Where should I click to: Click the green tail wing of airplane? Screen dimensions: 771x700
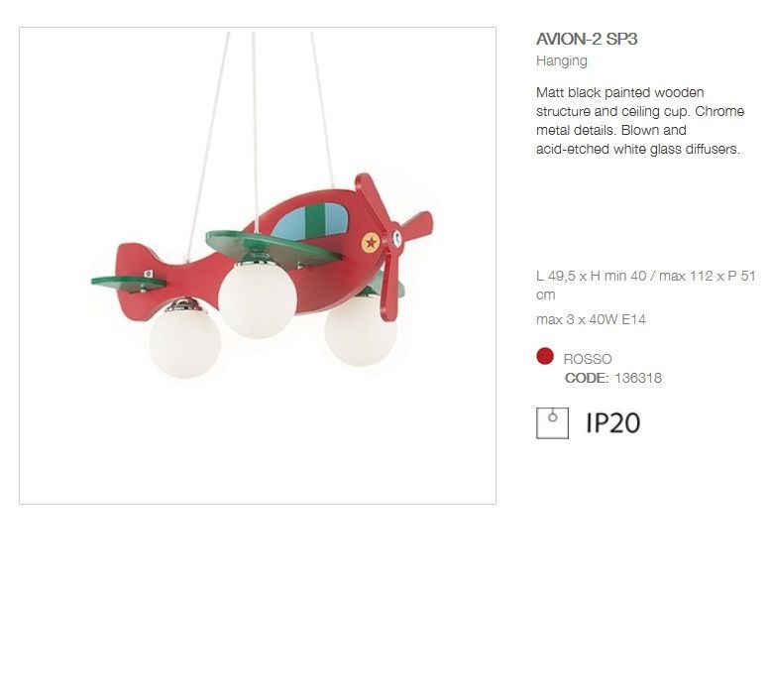coord(129,284)
